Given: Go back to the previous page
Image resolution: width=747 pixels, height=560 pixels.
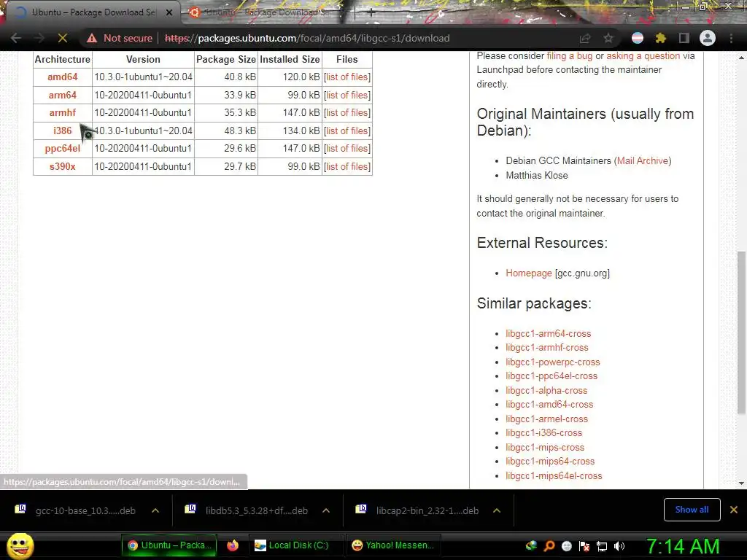Looking at the screenshot, I should 16,38.
